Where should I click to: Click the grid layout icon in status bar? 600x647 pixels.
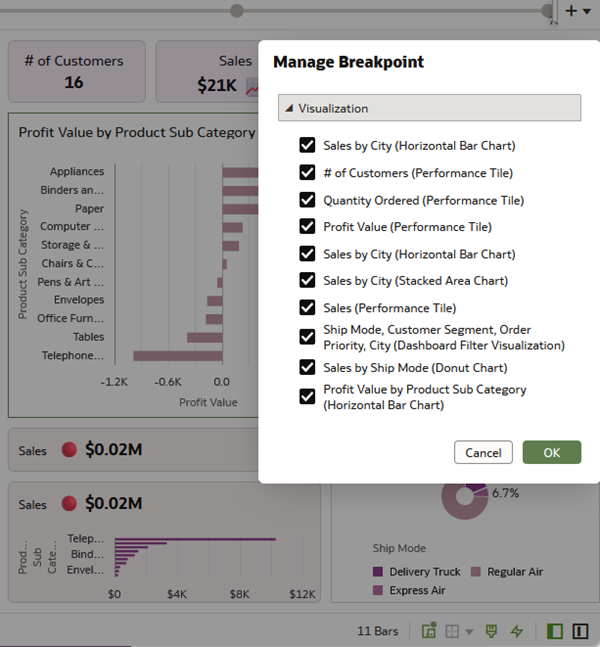(x=452, y=631)
